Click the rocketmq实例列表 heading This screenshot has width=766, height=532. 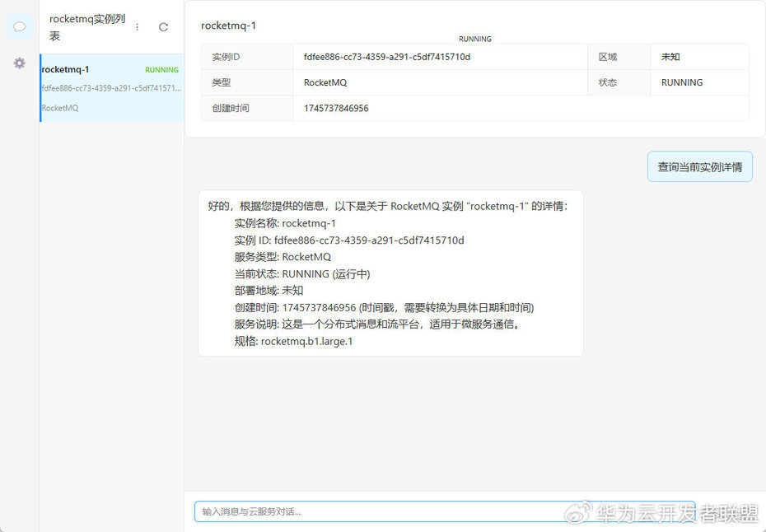tap(87, 27)
